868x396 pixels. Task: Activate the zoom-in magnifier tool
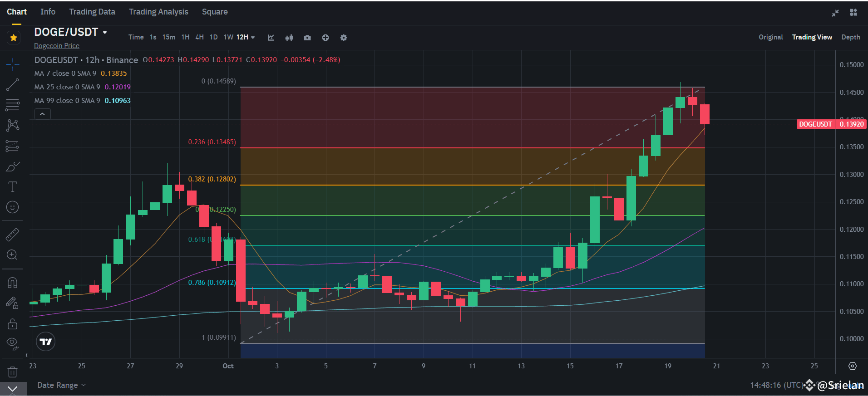(13, 255)
